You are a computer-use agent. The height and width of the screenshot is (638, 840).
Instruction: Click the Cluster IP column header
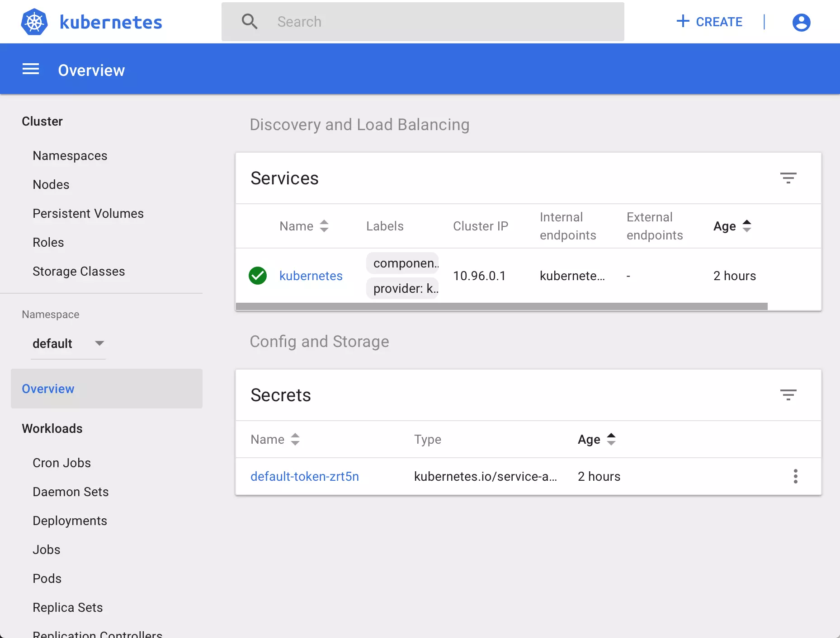tap(481, 226)
